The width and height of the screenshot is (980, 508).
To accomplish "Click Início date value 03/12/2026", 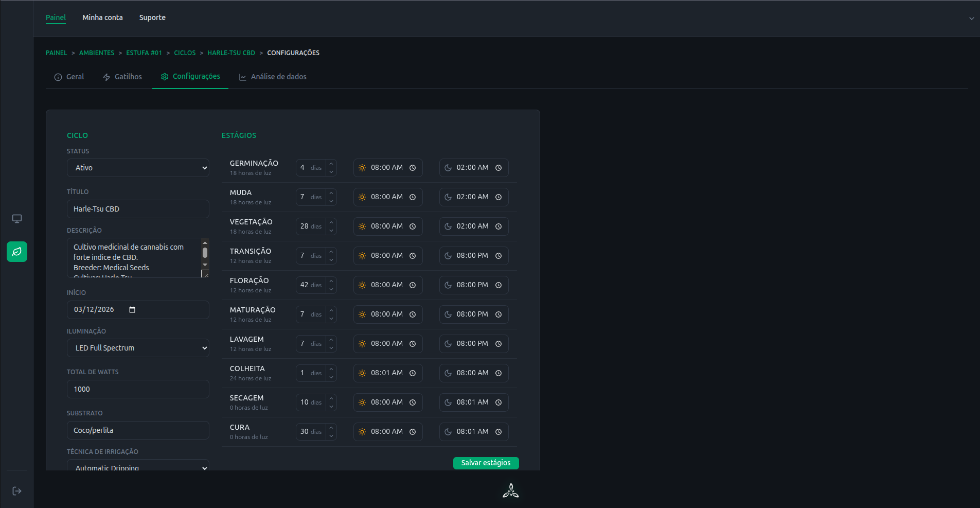I will tap(94, 309).
